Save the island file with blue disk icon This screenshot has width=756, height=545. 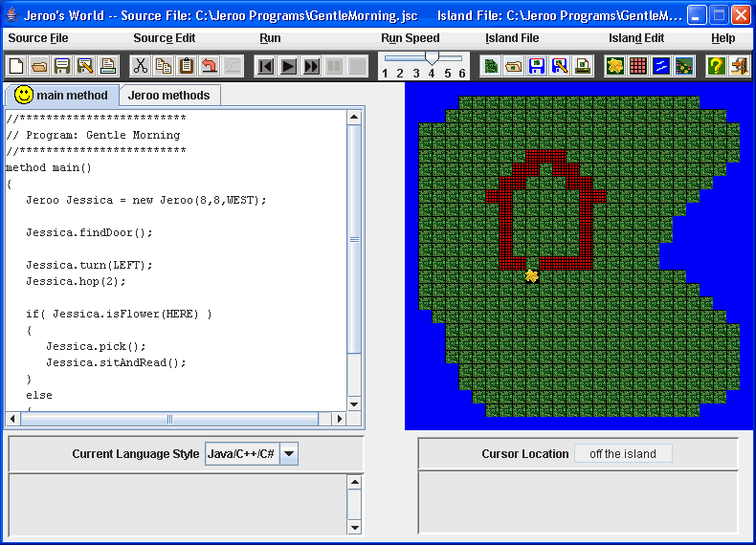pos(537,66)
